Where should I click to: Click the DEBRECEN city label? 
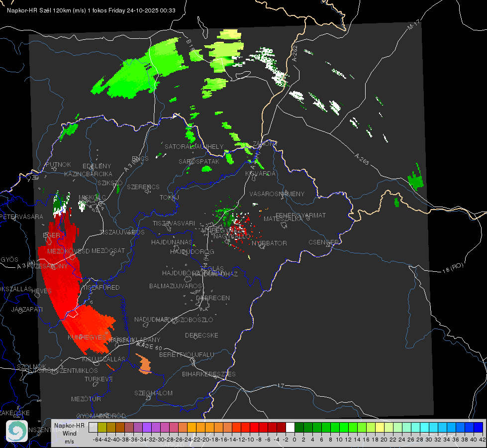(213, 298)
